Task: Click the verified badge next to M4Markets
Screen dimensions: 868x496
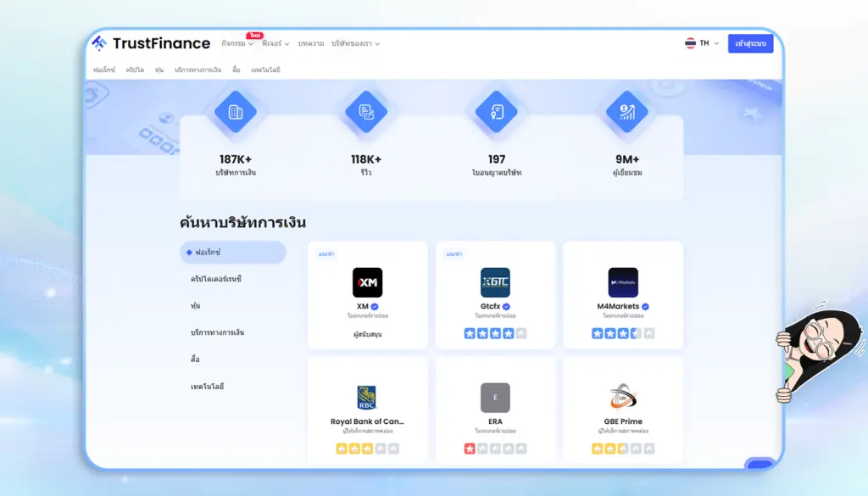Action: [644, 305]
